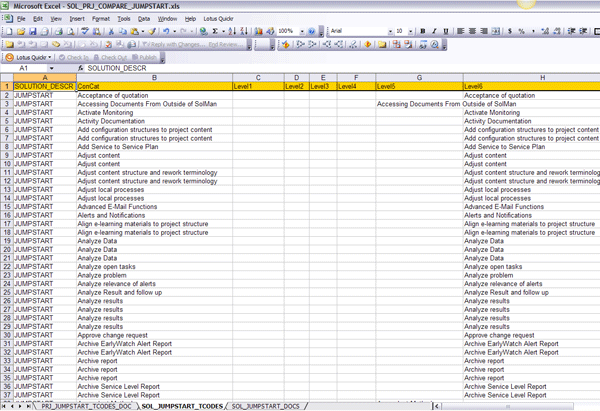
Task: Click the Publish button in the Lotus Quickr toolbar
Action: pyautogui.click(x=144, y=57)
